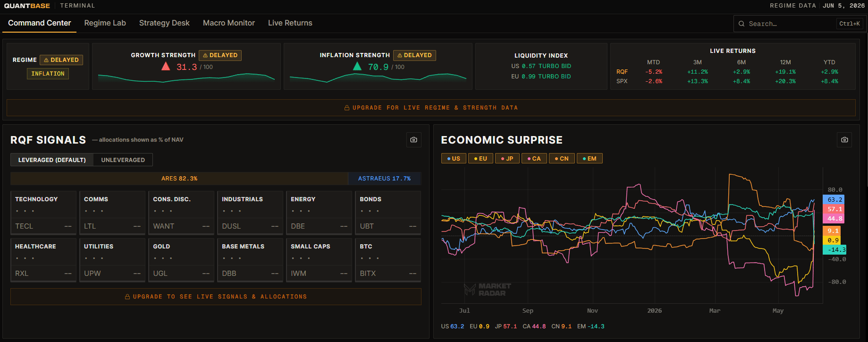
Task: Click the EM -14.3 reading below chart
Action: [x=591, y=326]
